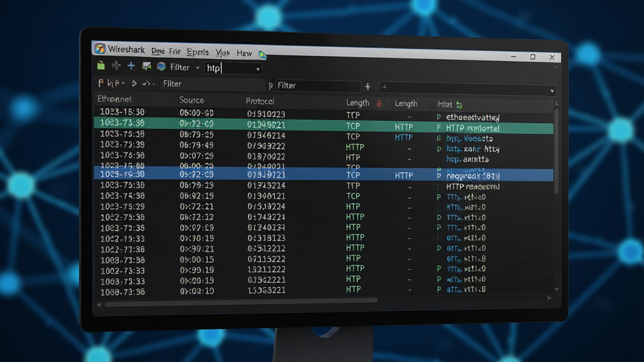This screenshot has height=362, width=644.
Task: Click the D flag in 1002-75:30 row
Action: click(x=438, y=217)
